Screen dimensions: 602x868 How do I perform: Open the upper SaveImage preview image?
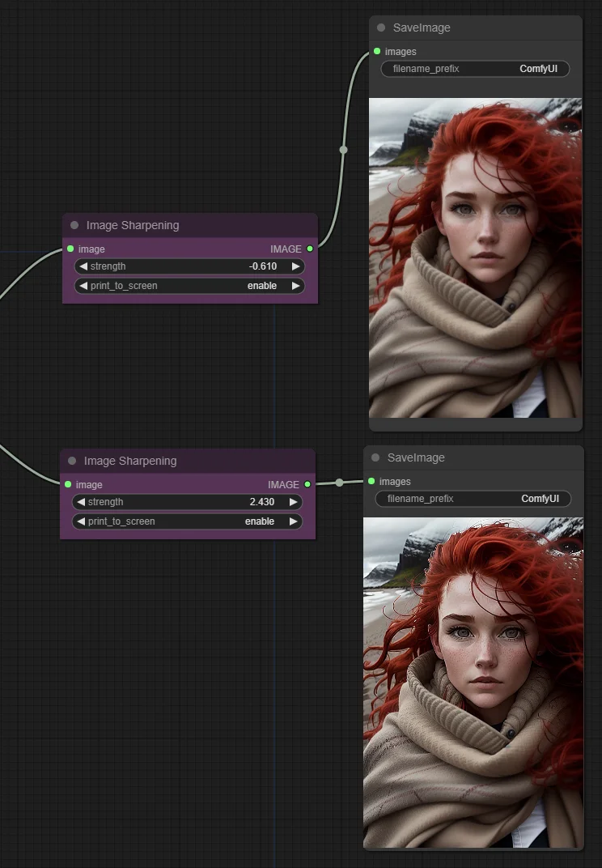[x=475, y=258]
